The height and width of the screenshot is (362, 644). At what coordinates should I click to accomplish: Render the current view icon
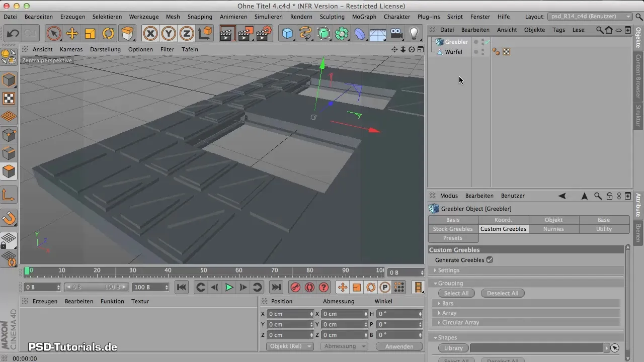coord(227,34)
